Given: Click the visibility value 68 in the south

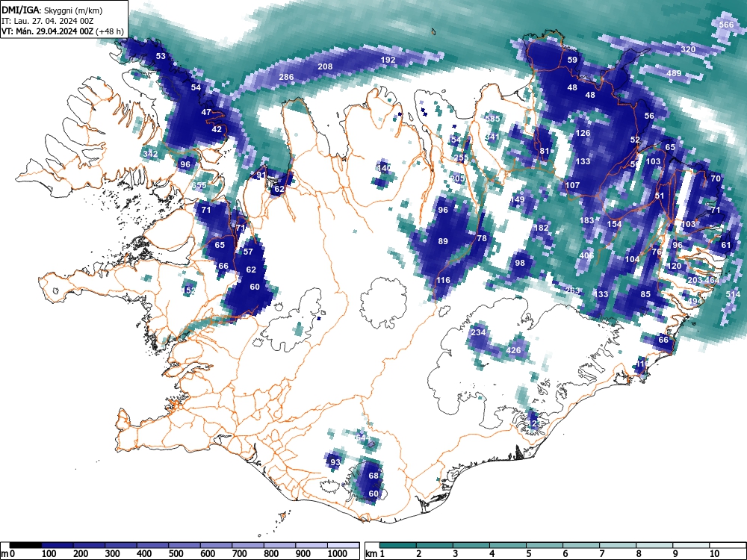Looking at the screenshot, I should 373,476.
